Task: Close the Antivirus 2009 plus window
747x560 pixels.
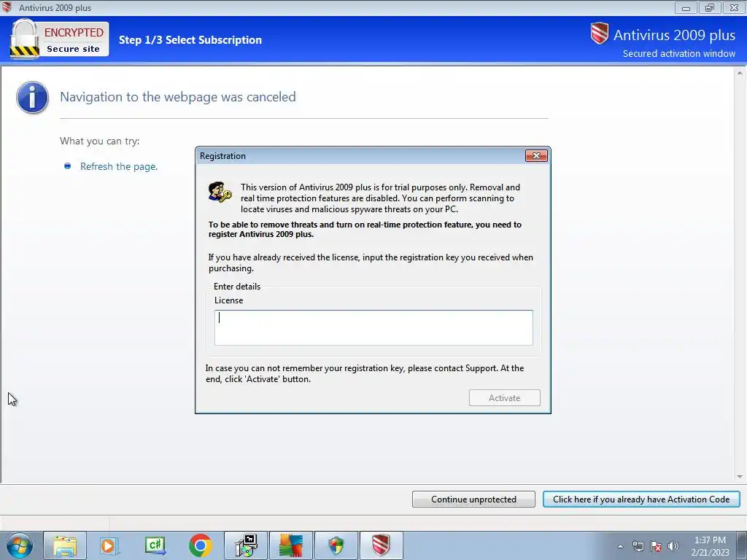Action: click(x=734, y=7)
